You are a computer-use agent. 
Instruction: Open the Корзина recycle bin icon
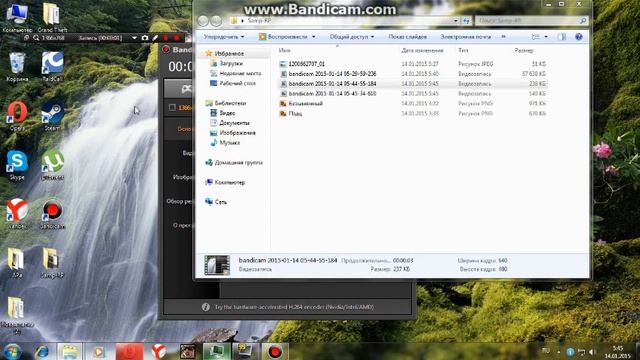(x=17, y=67)
